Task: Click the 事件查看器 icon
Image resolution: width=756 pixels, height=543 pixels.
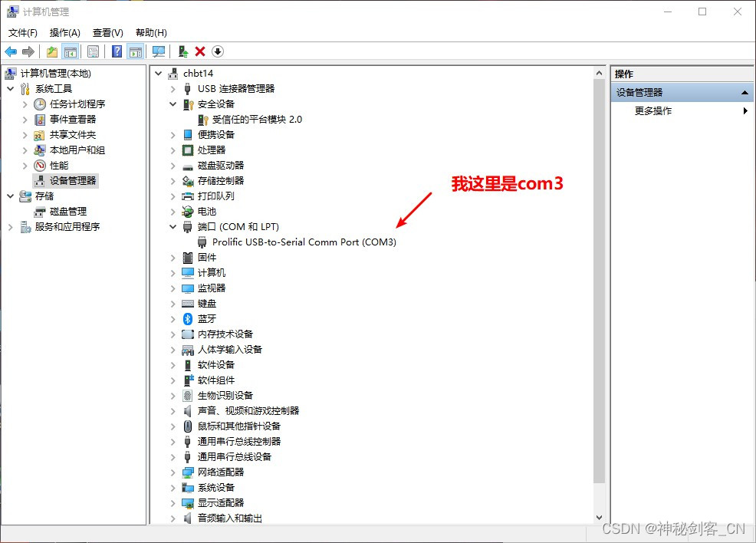Action: click(40, 120)
